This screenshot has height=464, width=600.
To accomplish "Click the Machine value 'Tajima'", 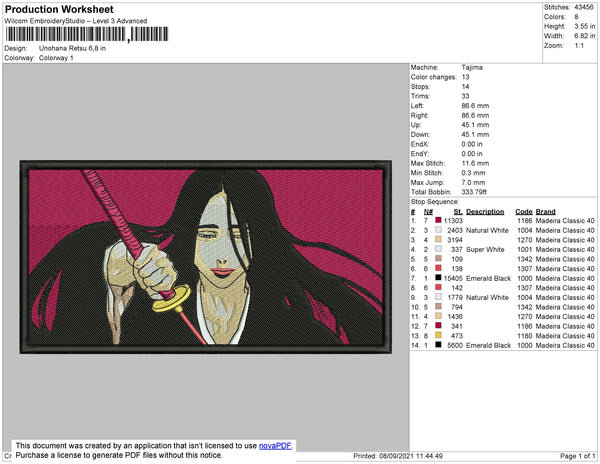I will [x=472, y=67].
